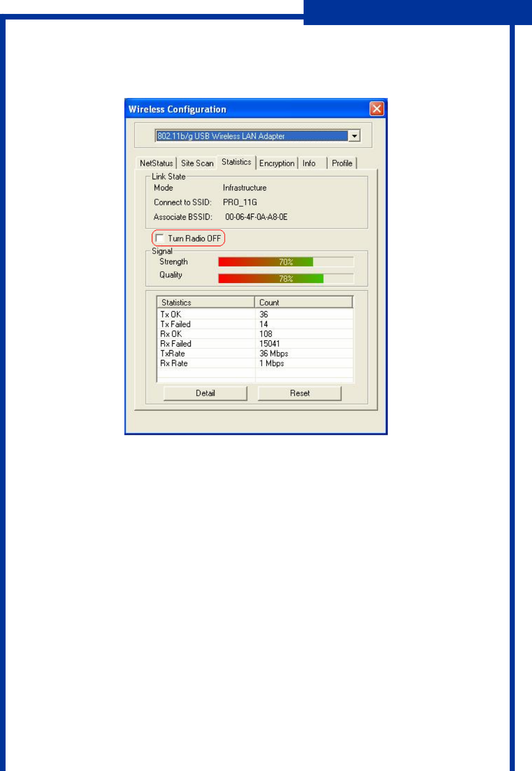Click the Infrastructure mode value
532x771 pixels.
point(245,188)
